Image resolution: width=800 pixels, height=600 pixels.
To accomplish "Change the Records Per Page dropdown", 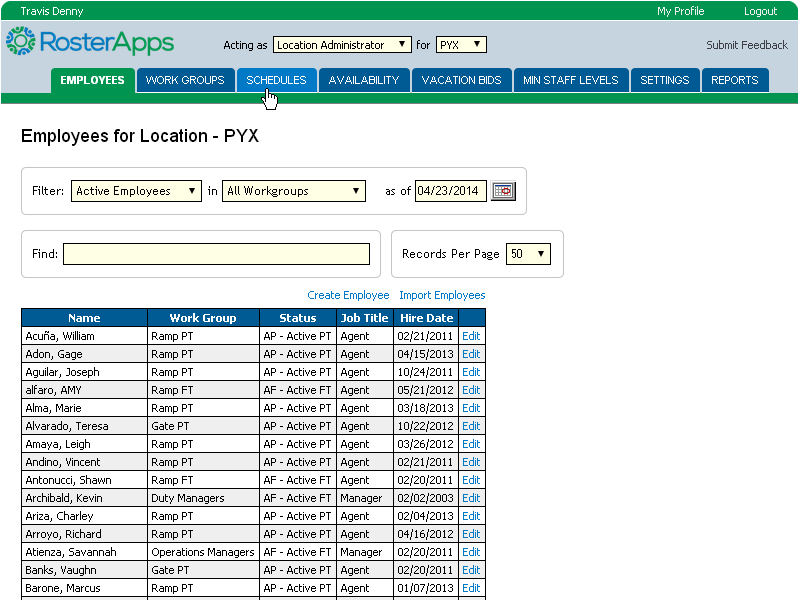I will pyautogui.click(x=528, y=254).
